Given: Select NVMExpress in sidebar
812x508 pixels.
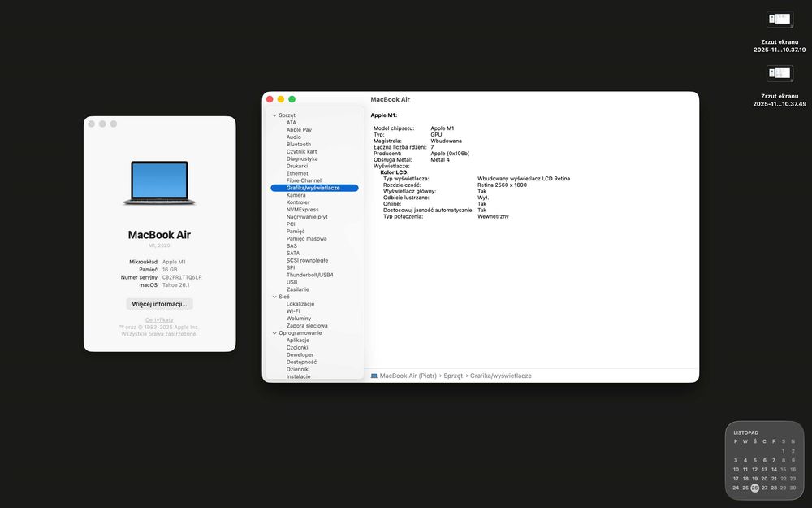Looking at the screenshot, I should pos(302,210).
